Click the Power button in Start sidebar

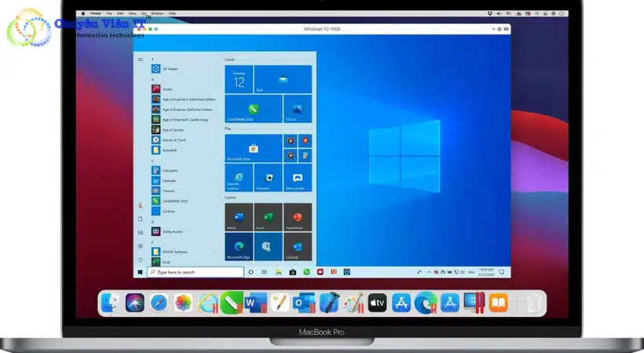point(141,260)
